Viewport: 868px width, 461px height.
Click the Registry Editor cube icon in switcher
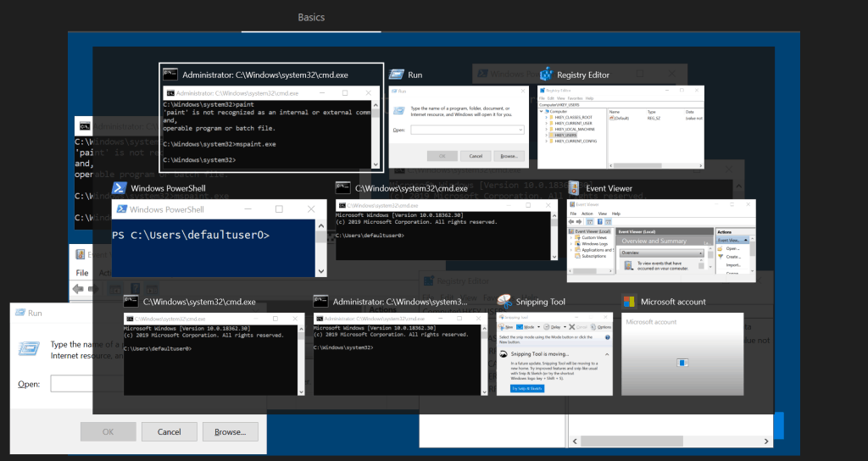[547, 75]
